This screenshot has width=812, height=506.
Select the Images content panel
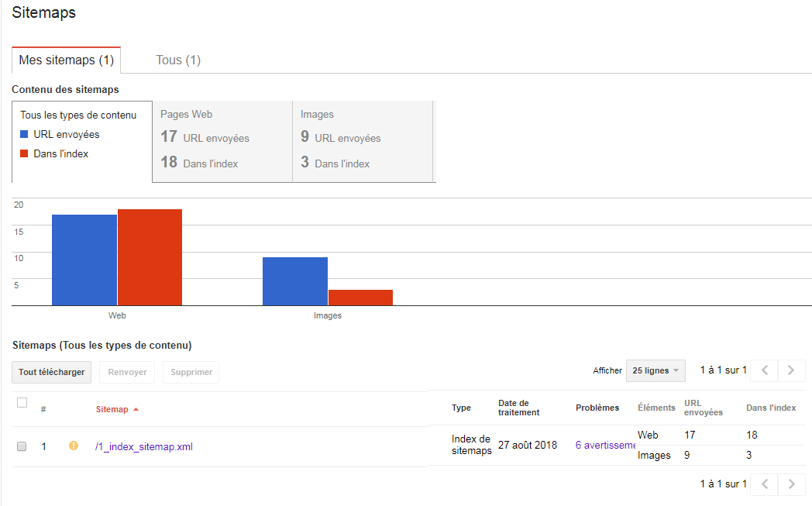click(x=363, y=141)
